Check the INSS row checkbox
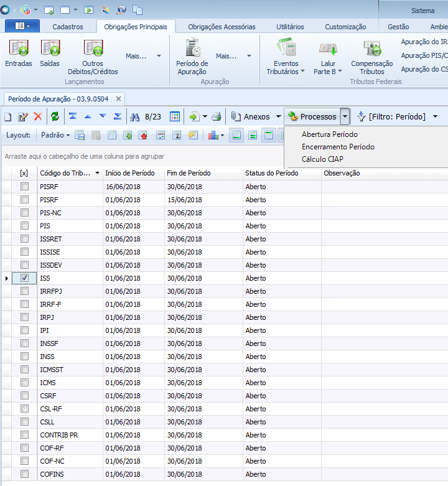 point(24,357)
